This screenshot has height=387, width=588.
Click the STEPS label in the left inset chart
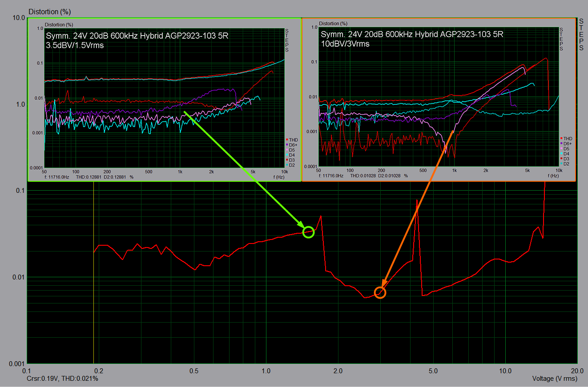[x=287, y=40]
